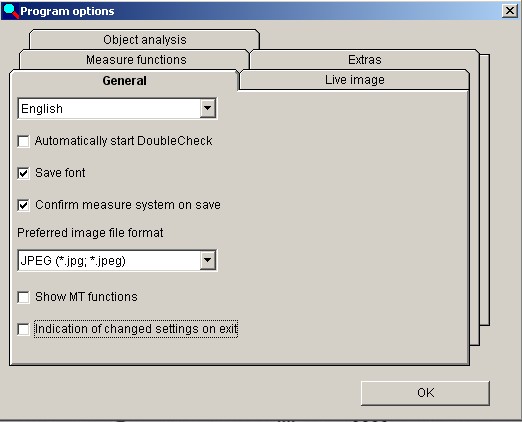522x422 pixels.
Task: Expand the English language dropdown arrow
Action: 207,108
